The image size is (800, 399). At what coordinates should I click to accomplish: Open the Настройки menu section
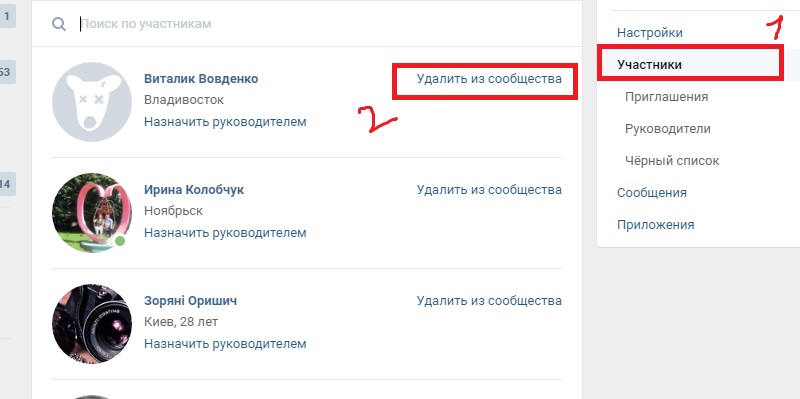tap(649, 33)
